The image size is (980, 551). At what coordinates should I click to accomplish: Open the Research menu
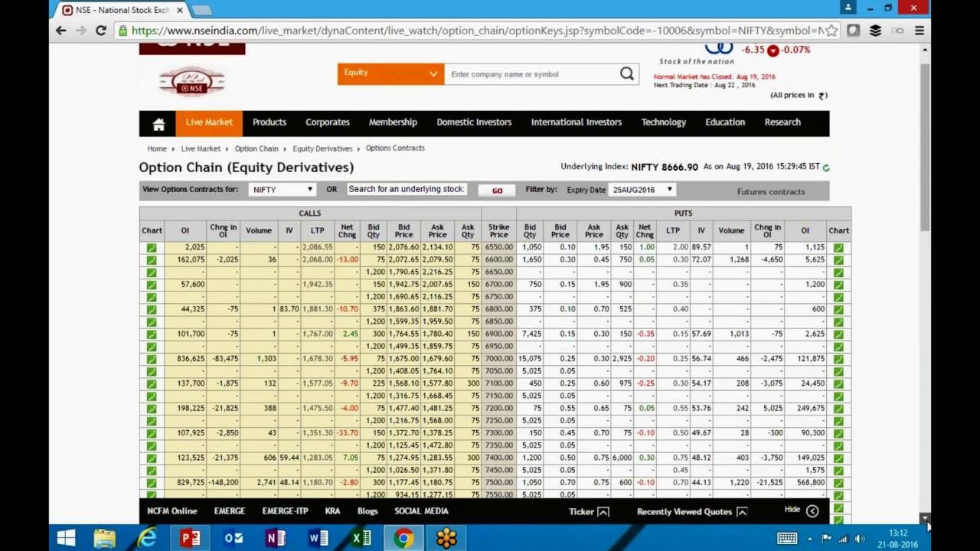pos(782,122)
